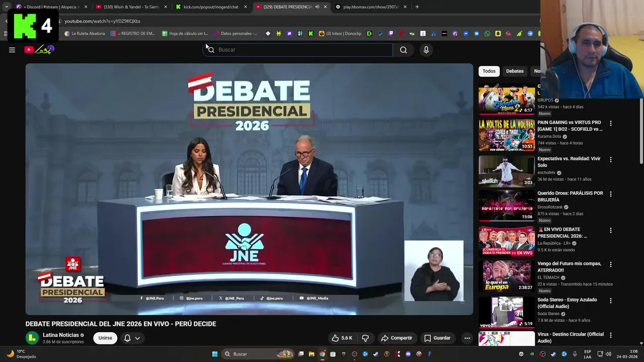Click the related videos sidebar scrollbar

pos(641,131)
